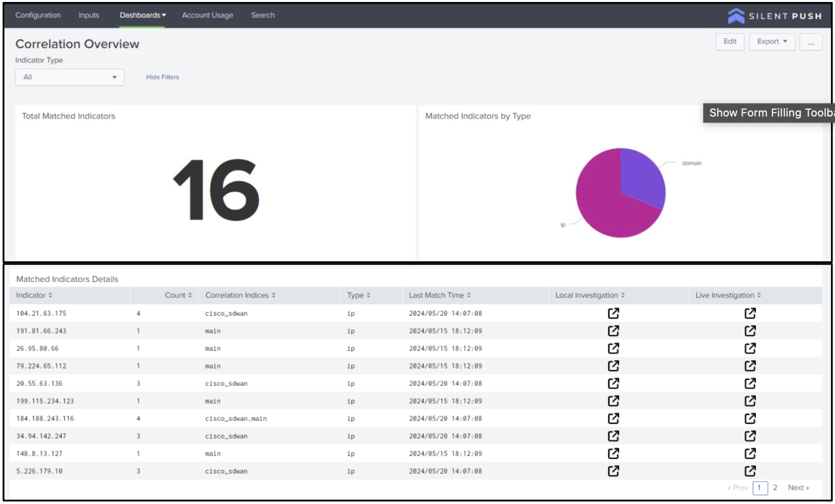Sort by Last Match Time column
The width and height of the screenshot is (835, 504).
pyautogui.click(x=440, y=295)
